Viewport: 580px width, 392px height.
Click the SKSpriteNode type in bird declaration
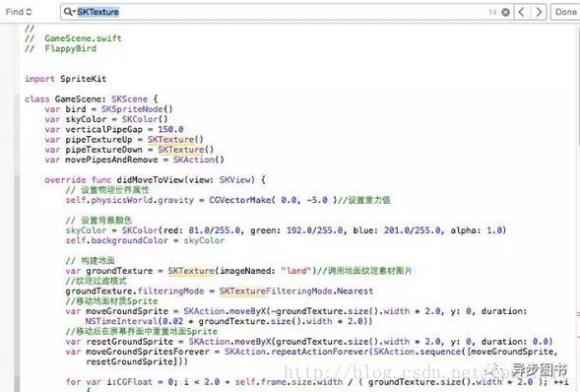(x=132, y=109)
